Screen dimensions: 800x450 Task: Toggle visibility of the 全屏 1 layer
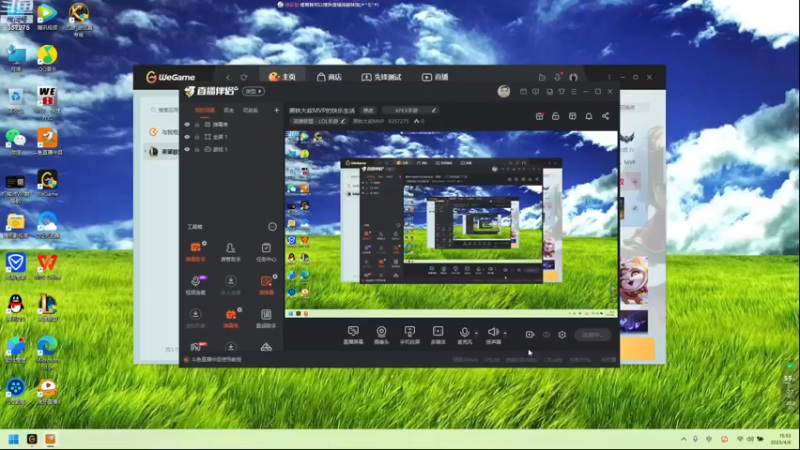click(x=187, y=137)
